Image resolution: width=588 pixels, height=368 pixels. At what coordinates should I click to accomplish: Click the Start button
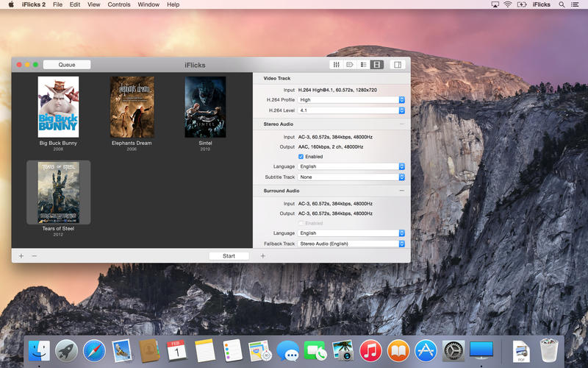[229, 256]
